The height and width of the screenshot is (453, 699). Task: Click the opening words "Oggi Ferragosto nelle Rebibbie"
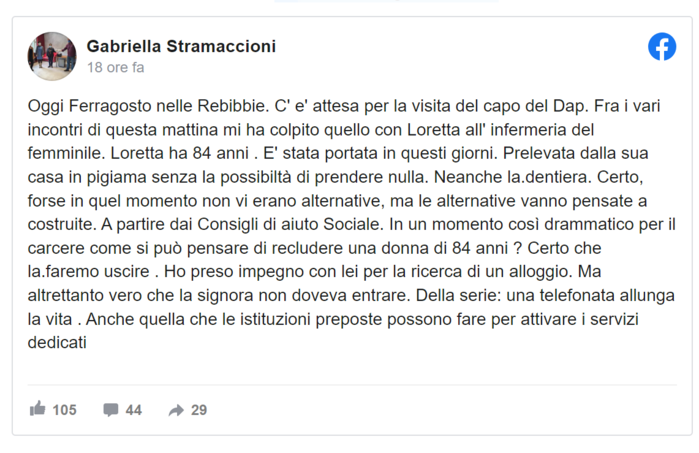pos(136,105)
